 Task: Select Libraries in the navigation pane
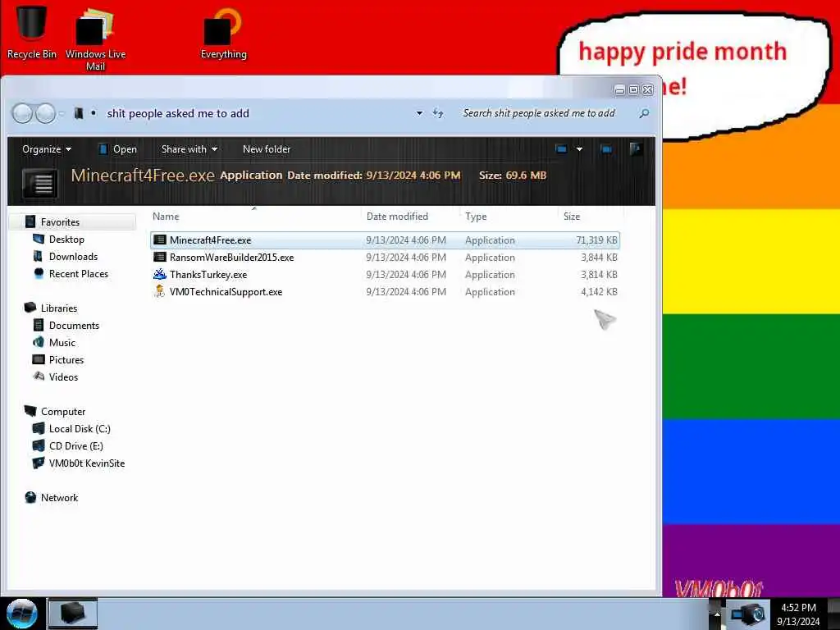tap(59, 308)
